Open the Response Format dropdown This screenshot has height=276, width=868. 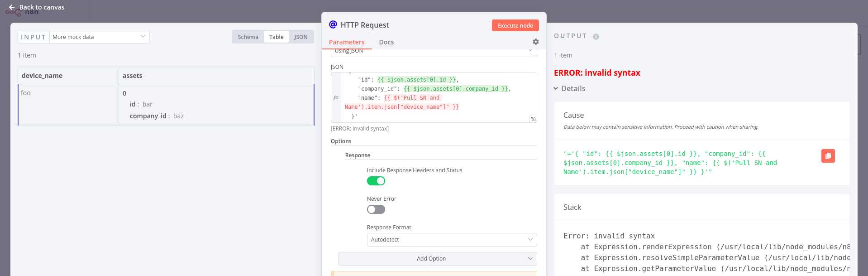tap(451, 240)
